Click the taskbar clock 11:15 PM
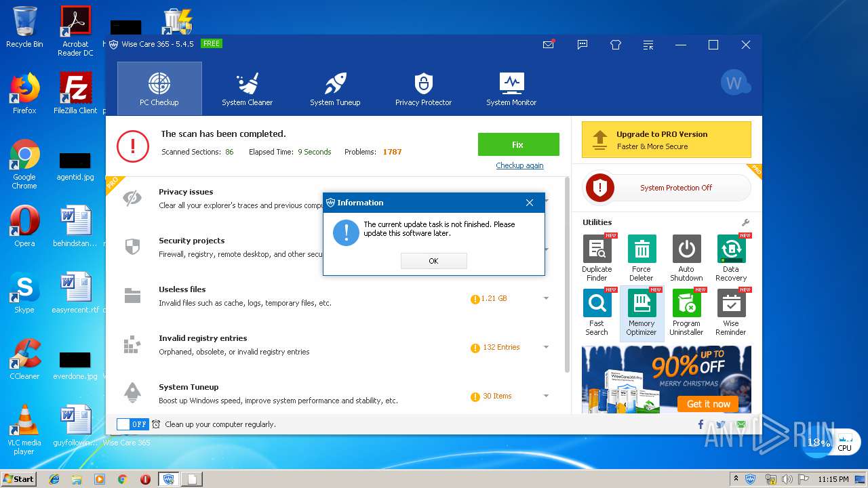The image size is (868, 488). coord(833,479)
